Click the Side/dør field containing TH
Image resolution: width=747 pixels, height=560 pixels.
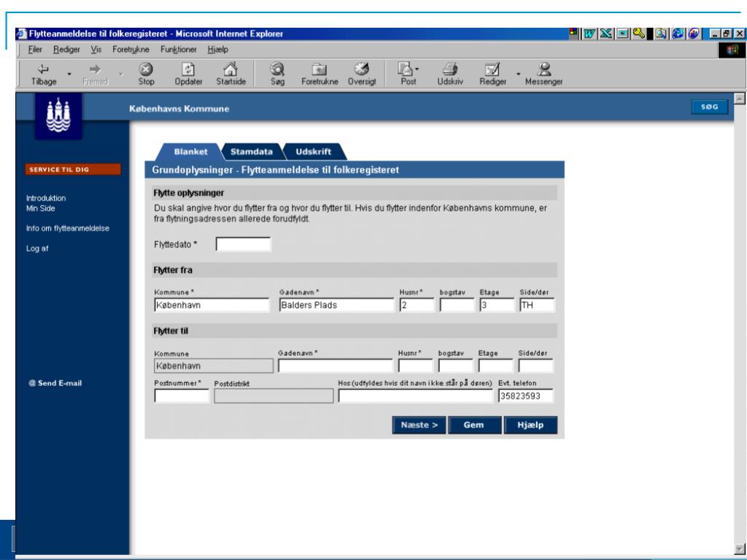coord(537,306)
